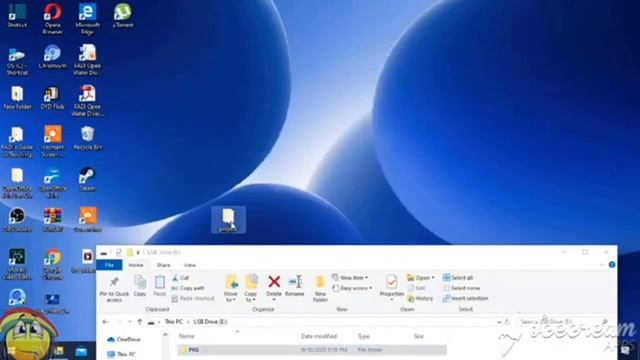Select Cut in the Clipboard group
The height and width of the screenshot is (360, 640).
coord(180,278)
